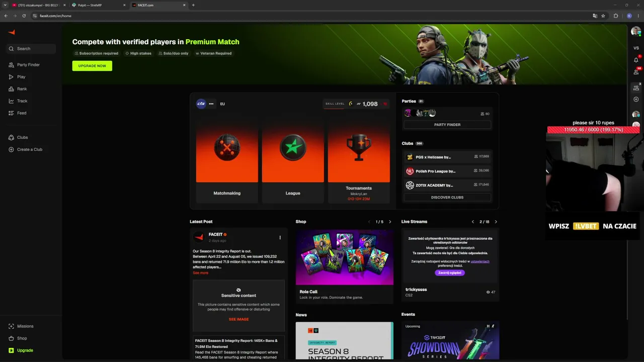Close the FACEIT.com tab

[184, 5]
